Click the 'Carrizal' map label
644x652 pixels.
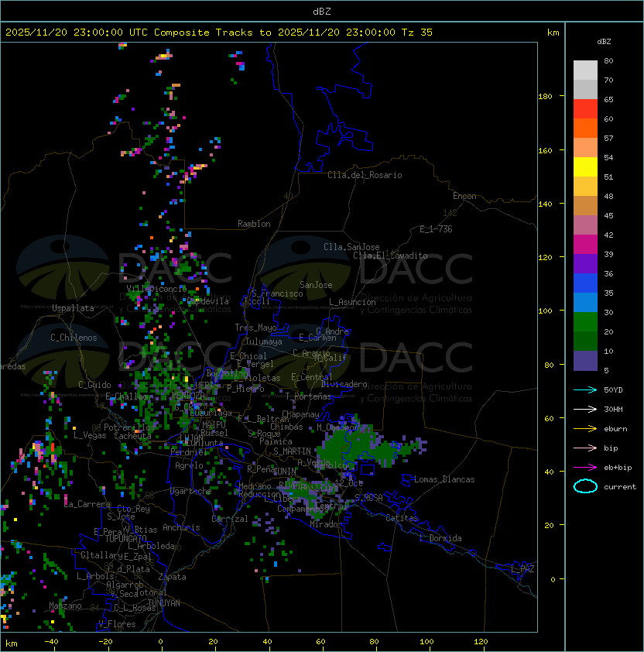[230, 519]
